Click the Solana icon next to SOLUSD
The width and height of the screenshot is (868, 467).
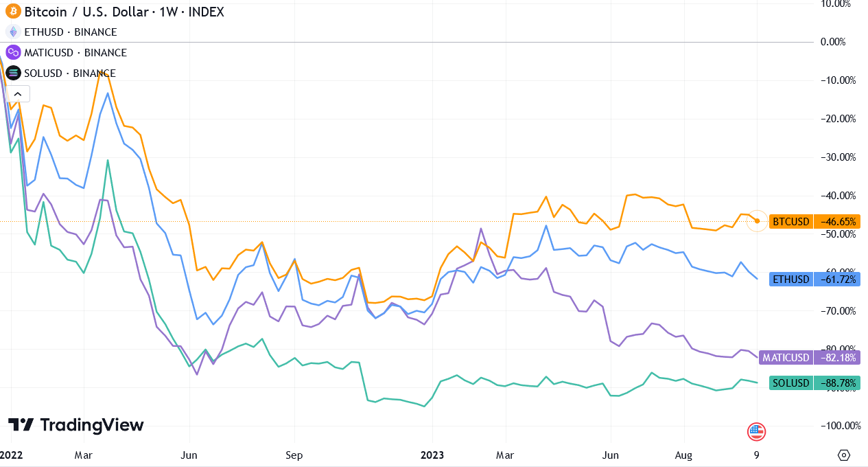pyautogui.click(x=12, y=73)
